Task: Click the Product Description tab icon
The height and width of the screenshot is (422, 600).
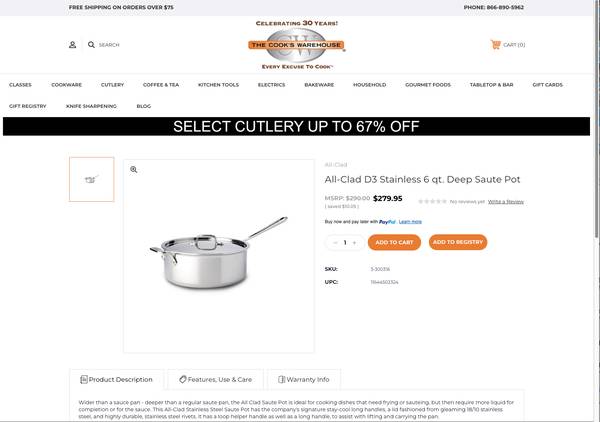Action: (x=84, y=379)
